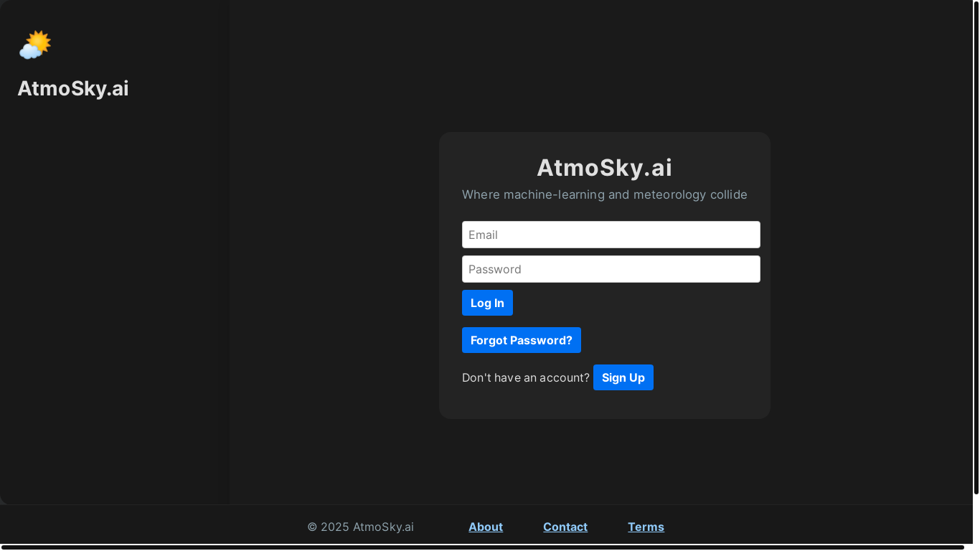Image resolution: width=980 pixels, height=551 pixels.
Task: Open the About footer link
Action: tap(486, 527)
